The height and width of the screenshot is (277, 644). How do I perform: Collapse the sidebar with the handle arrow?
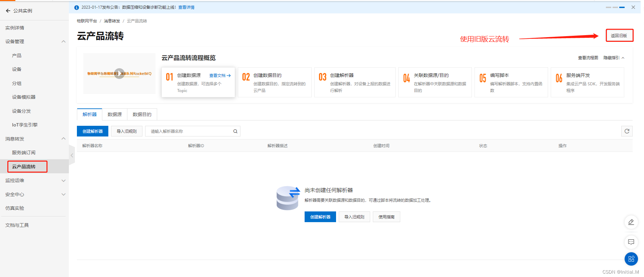click(72, 155)
